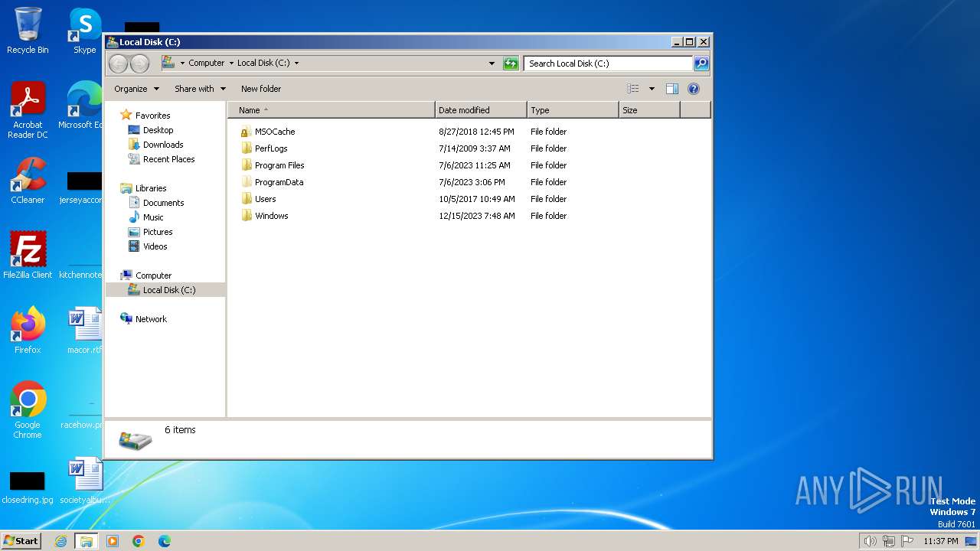Click the network tray icon

889,541
